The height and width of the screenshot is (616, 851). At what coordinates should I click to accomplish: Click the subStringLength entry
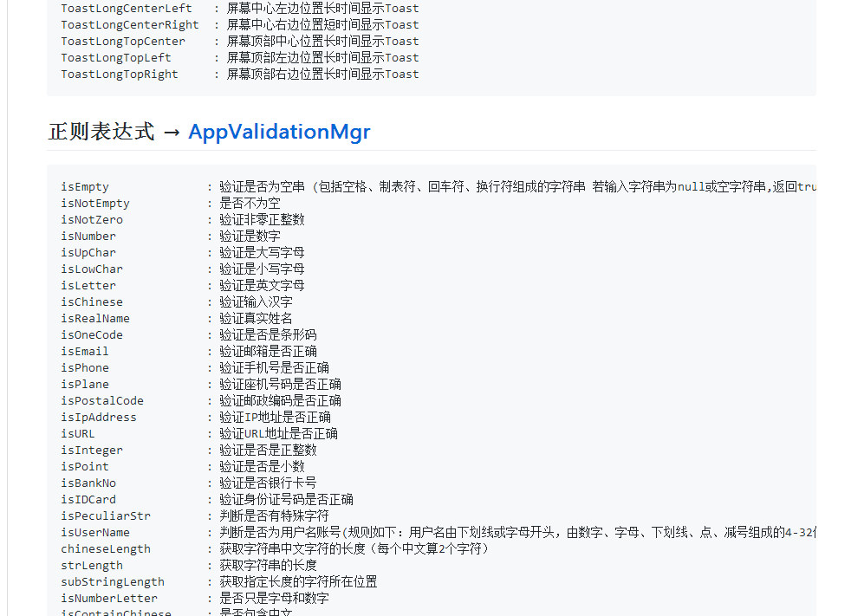click(x=113, y=582)
